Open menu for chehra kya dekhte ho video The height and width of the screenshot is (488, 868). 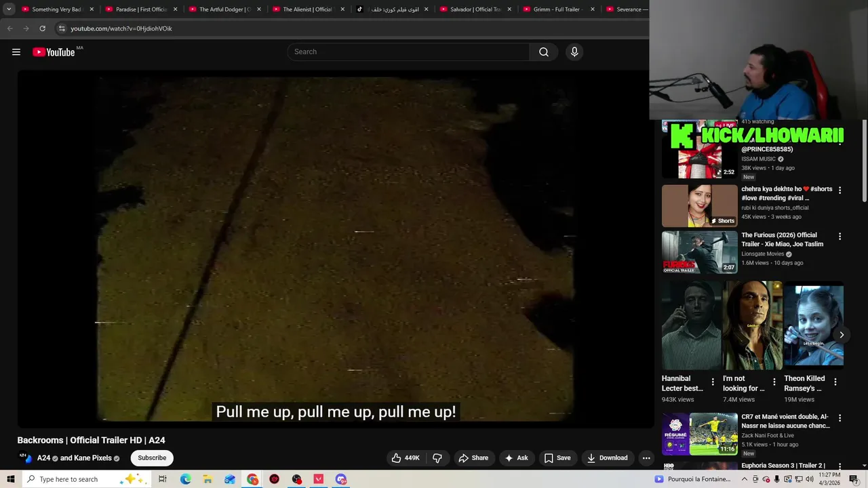[840, 190]
